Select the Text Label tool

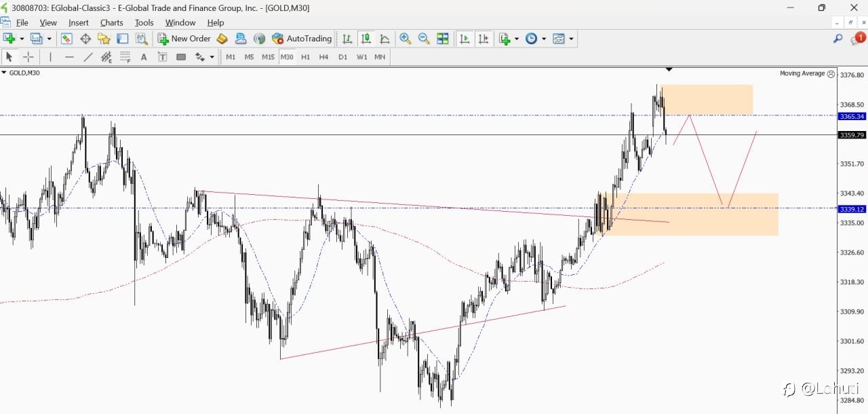click(x=163, y=57)
